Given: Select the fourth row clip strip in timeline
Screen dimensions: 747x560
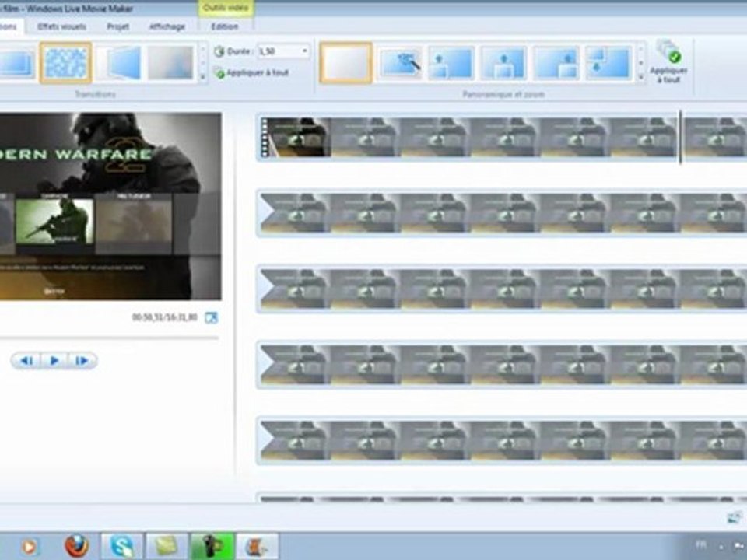Looking at the screenshot, I should [x=503, y=365].
